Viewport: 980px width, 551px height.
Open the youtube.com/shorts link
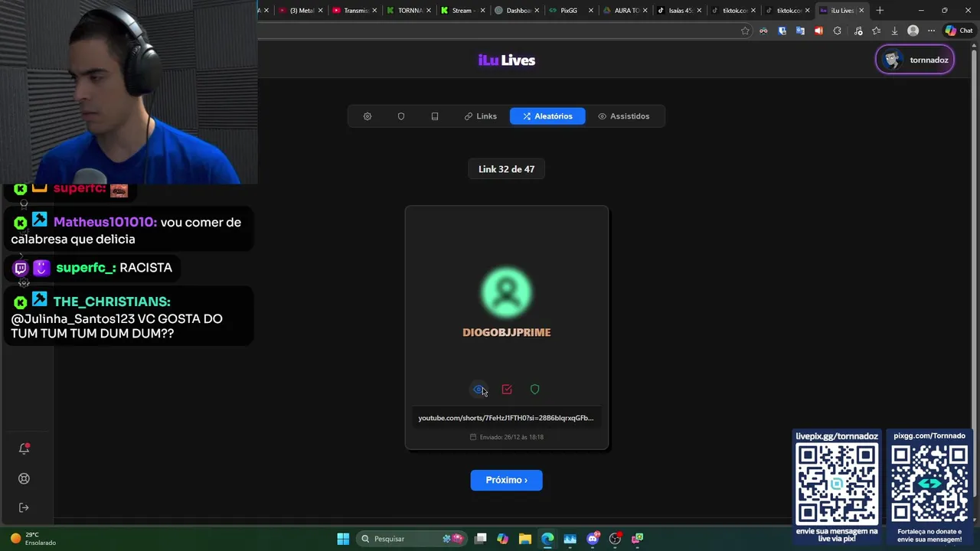pos(506,418)
